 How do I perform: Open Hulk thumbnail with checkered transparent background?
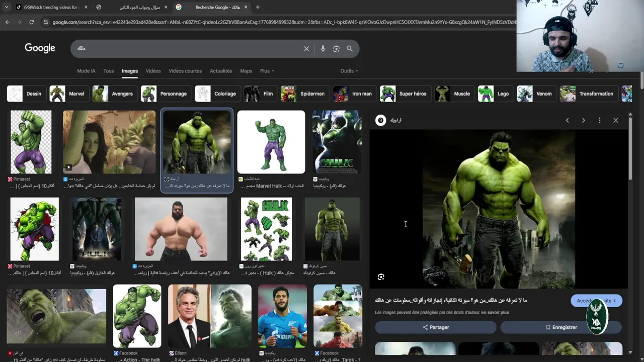(x=31, y=142)
